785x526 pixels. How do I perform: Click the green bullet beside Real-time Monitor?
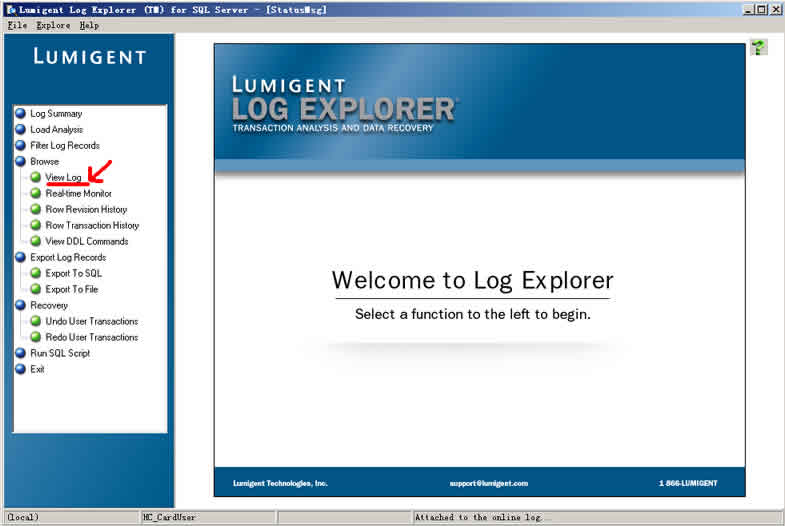click(x=36, y=193)
